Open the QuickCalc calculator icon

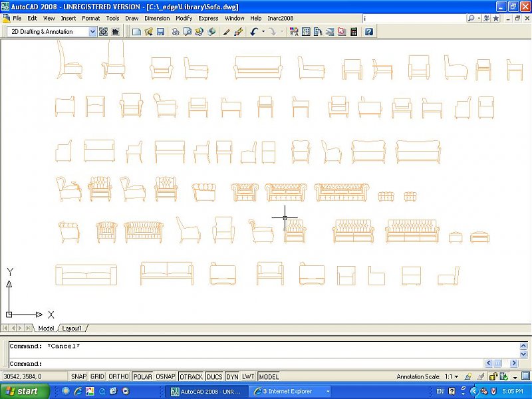(354, 32)
